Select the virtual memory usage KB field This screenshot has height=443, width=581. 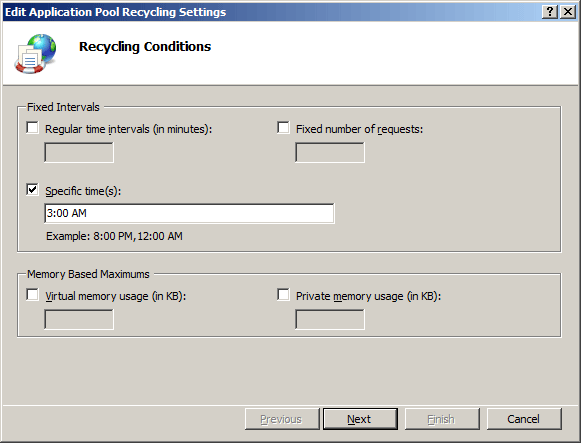pos(79,320)
